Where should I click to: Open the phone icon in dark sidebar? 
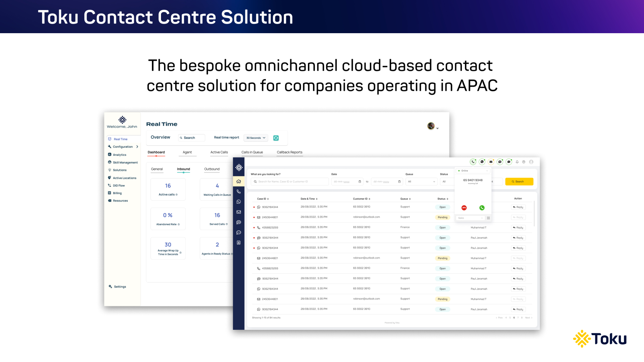[238, 192]
